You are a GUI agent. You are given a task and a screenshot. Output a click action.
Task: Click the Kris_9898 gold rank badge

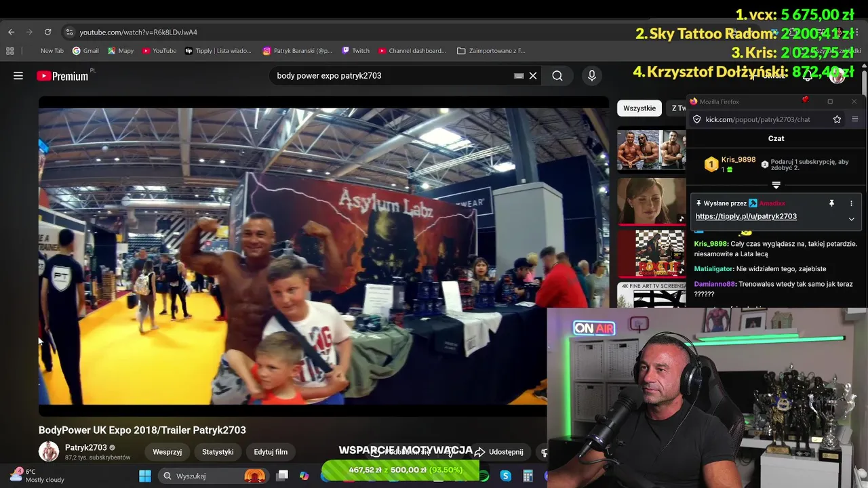click(711, 164)
